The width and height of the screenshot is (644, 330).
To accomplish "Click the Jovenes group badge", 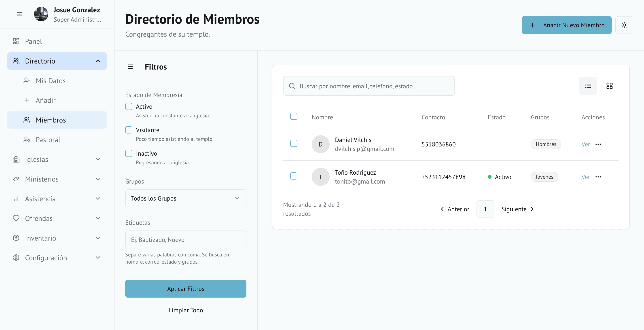I will pos(544,177).
